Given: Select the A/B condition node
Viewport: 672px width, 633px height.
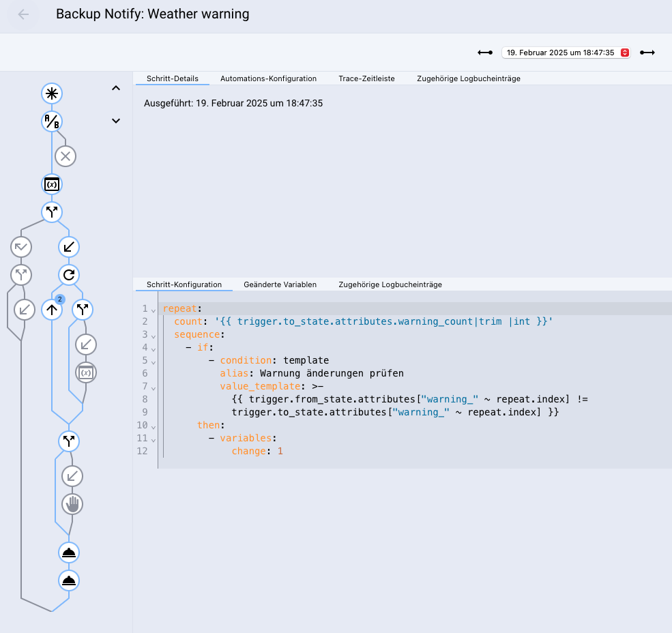Looking at the screenshot, I should pyautogui.click(x=52, y=121).
